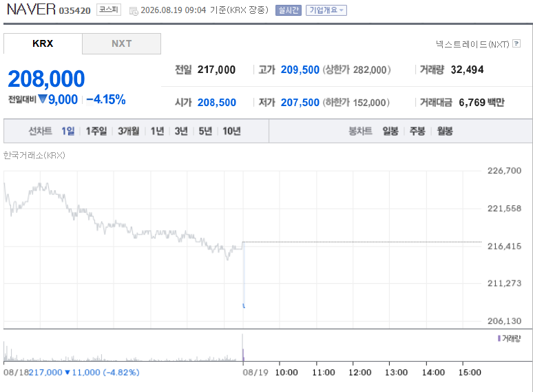Image resolution: width=533 pixels, height=392 pixels.
Task: Select the 1일 line chart period
Action: (x=68, y=131)
